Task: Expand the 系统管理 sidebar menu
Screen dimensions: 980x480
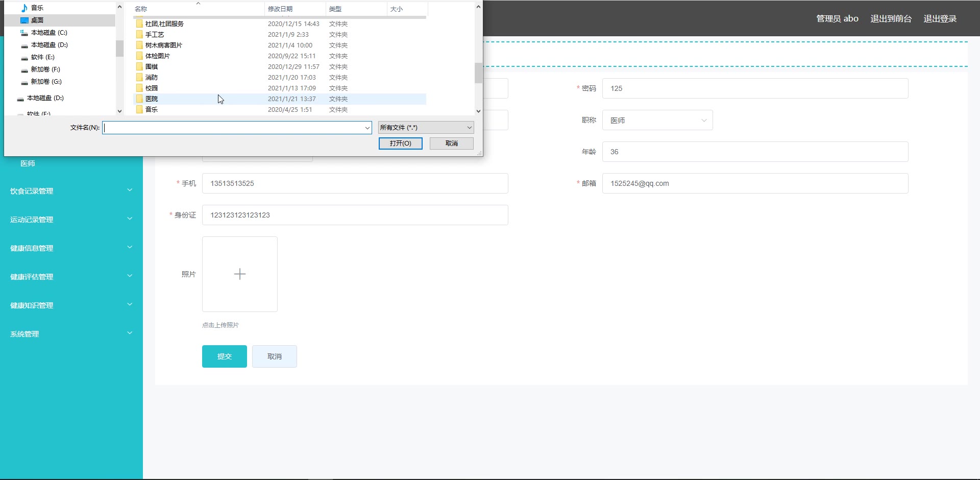Action: point(71,334)
